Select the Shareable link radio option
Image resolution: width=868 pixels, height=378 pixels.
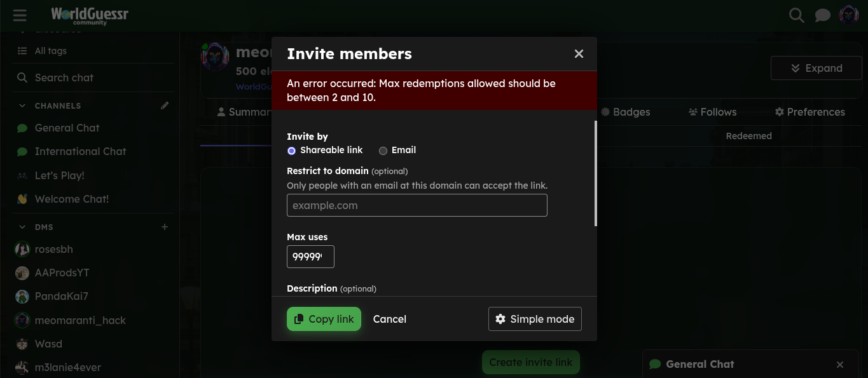pyautogui.click(x=291, y=151)
